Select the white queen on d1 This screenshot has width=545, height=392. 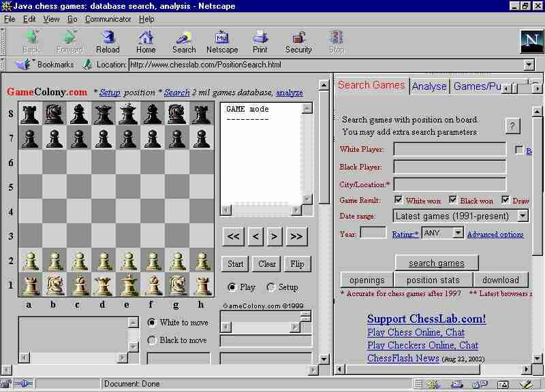pyautogui.click(x=104, y=284)
